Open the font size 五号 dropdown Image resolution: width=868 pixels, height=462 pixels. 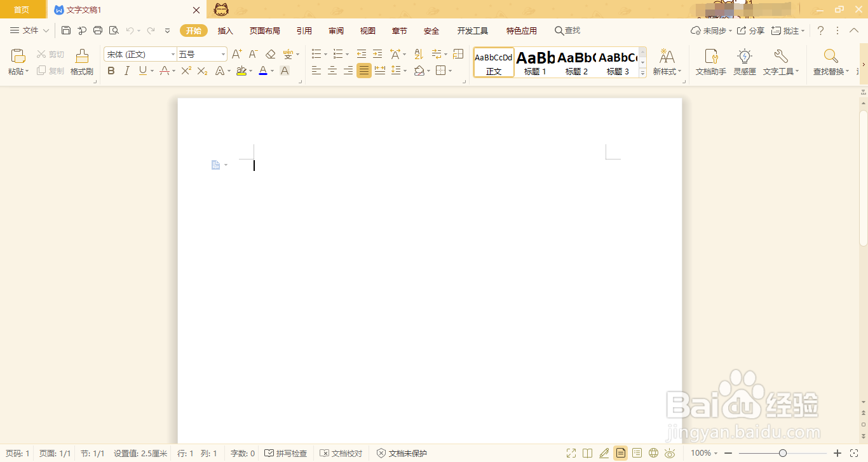(223, 55)
